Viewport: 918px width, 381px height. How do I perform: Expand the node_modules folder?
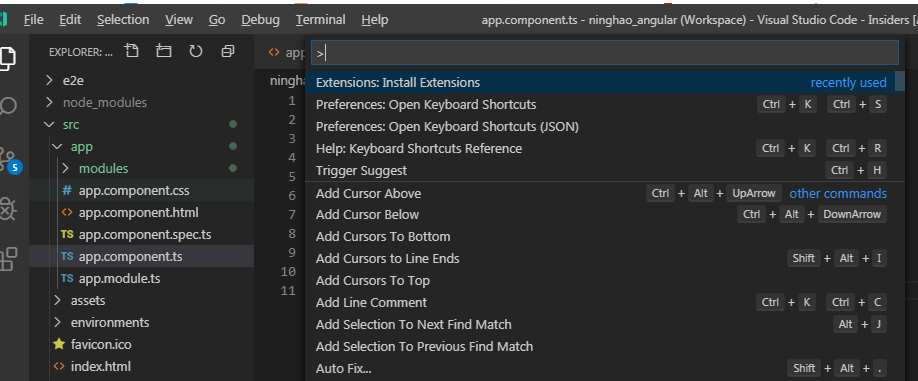[x=49, y=102]
